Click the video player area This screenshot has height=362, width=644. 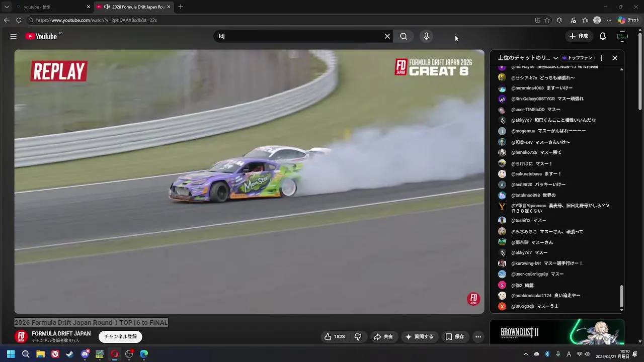[x=249, y=182]
